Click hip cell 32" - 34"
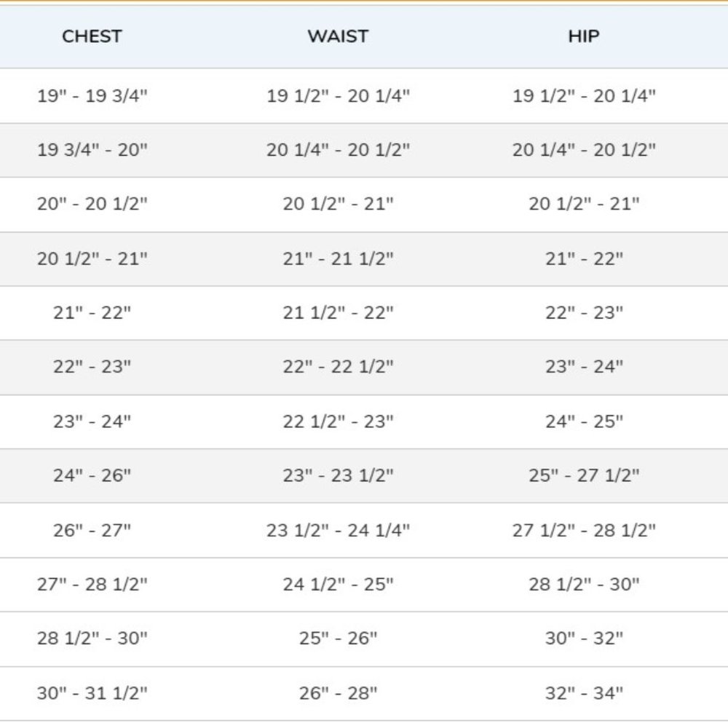The width and height of the screenshot is (728, 728). [584, 692]
